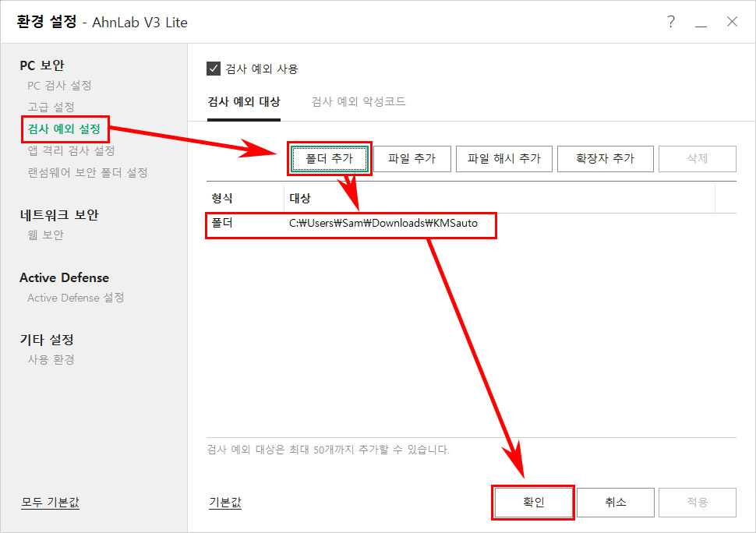The width and height of the screenshot is (756, 533).
Task: Confirm settings with the 확인 button
Action: point(533,502)
